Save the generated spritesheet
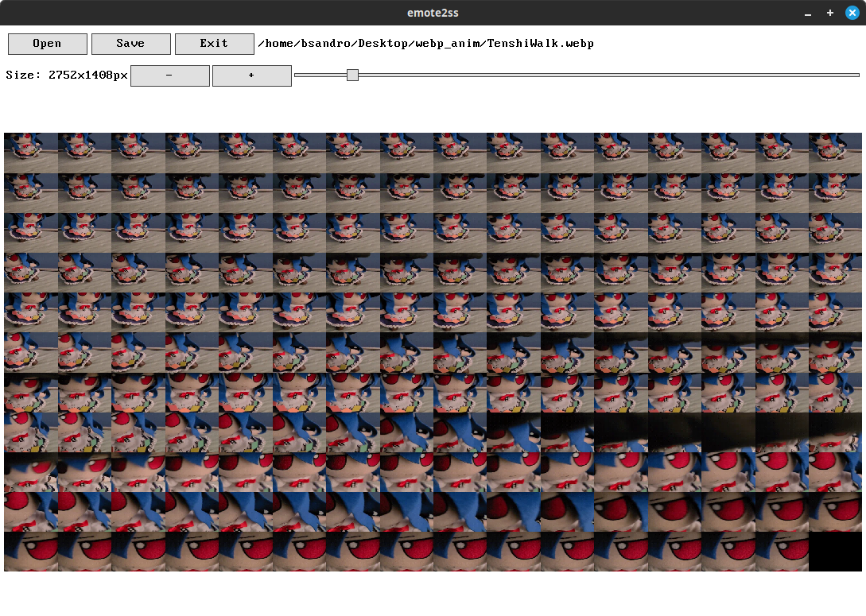 pos(130,44)
